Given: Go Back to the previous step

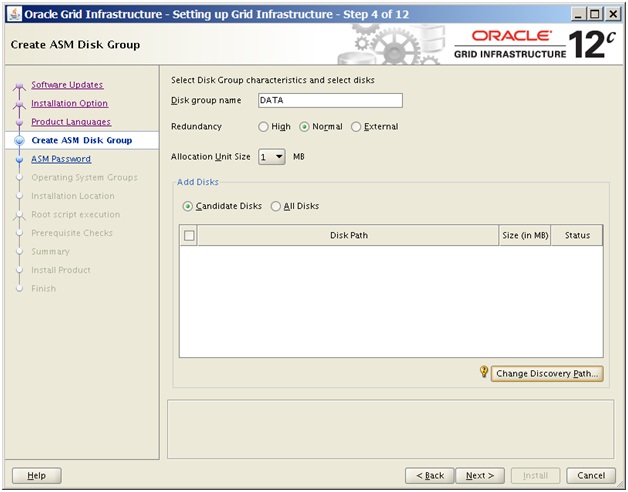Looking at the screenshot, I should (430, 476).
